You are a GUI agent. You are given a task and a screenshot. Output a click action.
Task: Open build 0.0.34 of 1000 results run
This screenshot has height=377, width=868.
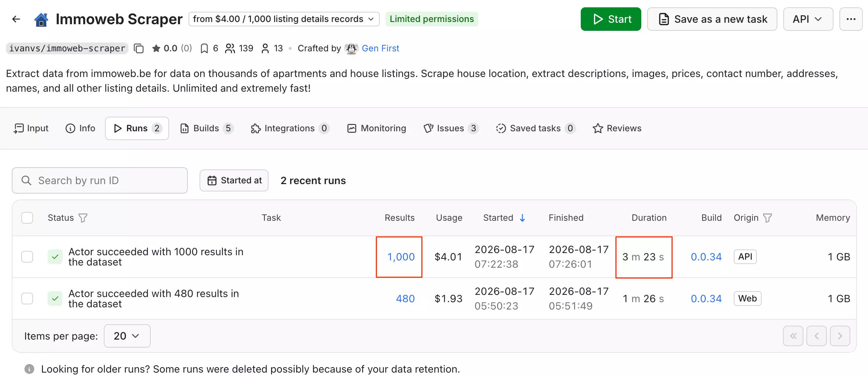(x=706, y=257)
